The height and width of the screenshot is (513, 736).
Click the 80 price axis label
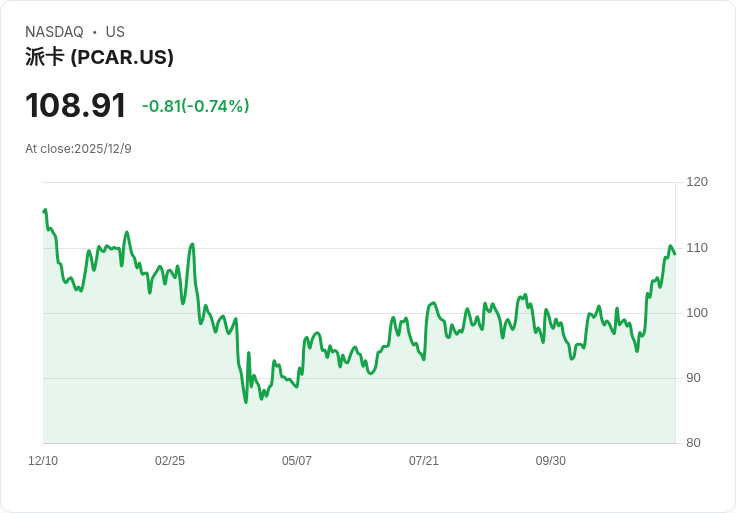pos(693,443)
